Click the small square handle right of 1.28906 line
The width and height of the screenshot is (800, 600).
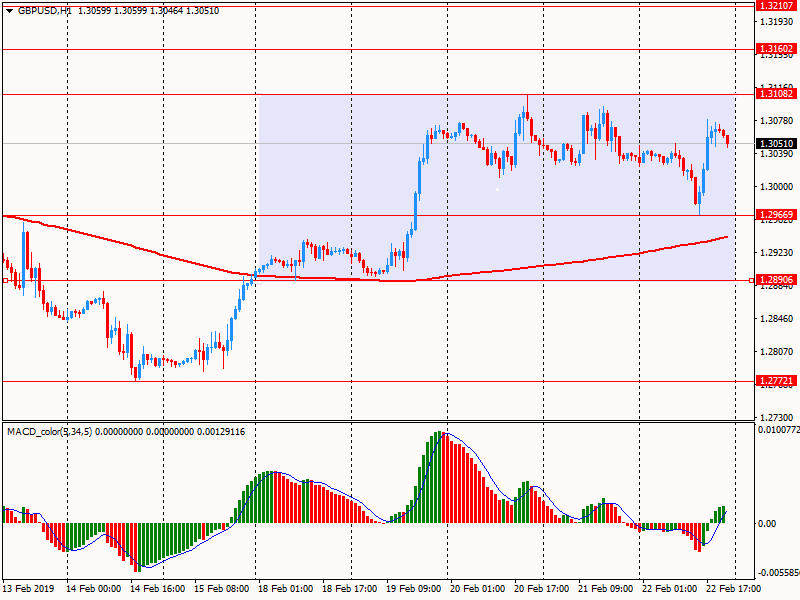[752, 281]
